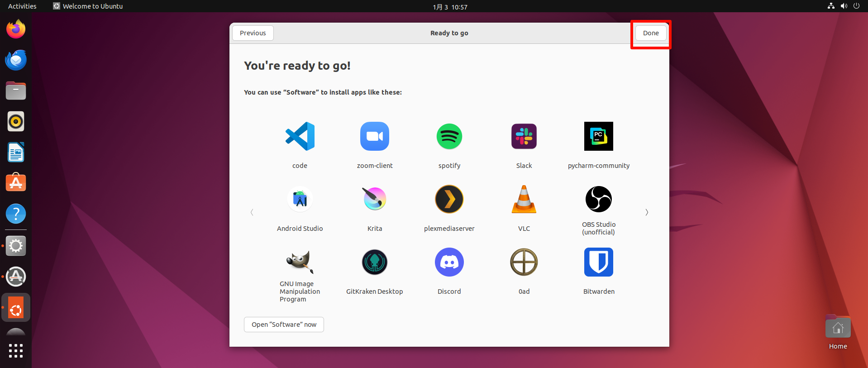Image resolution: width=868 pixels, height=368 pixels.
Task: Click the "You're ready to go!" heading
Action: [x=297, y=66]
